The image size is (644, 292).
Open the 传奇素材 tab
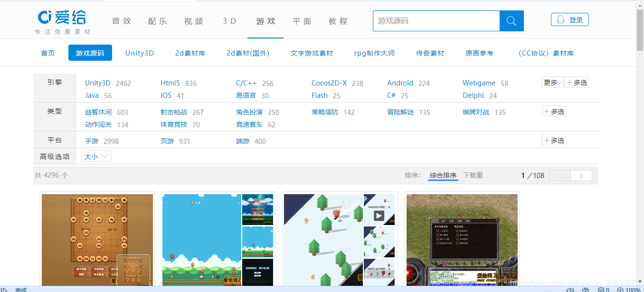pyautogui.click(x=430, y=53)
